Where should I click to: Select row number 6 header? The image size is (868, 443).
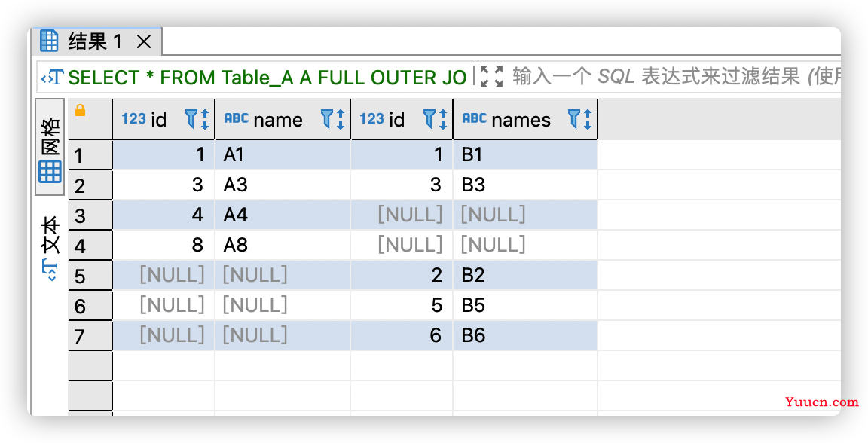(x=90, y=306)
